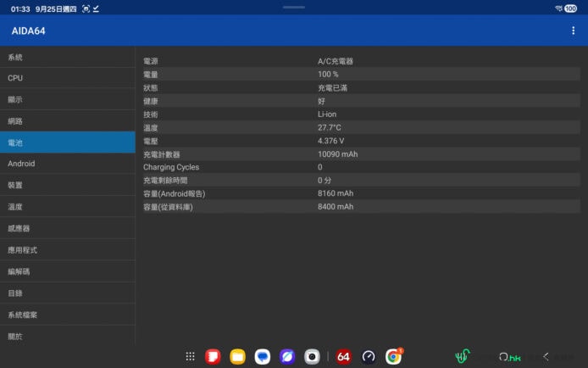Open the yellow My Files folder app
The width and height of the screenshot is (588, 368).
[x=237, y=356]
